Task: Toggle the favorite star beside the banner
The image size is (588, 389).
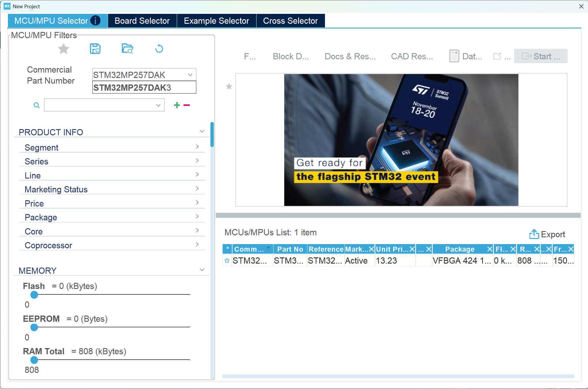Action: point(229,86)
